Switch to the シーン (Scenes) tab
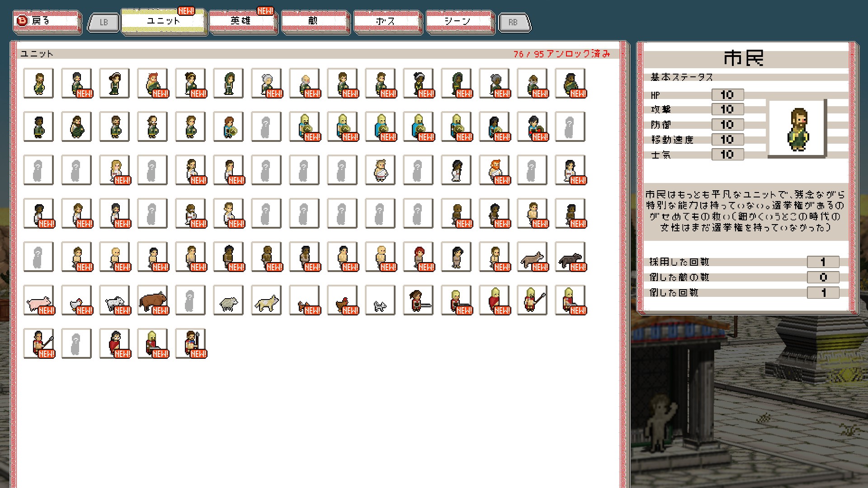This screenshot has width=868, height=488. click(460, 21)
